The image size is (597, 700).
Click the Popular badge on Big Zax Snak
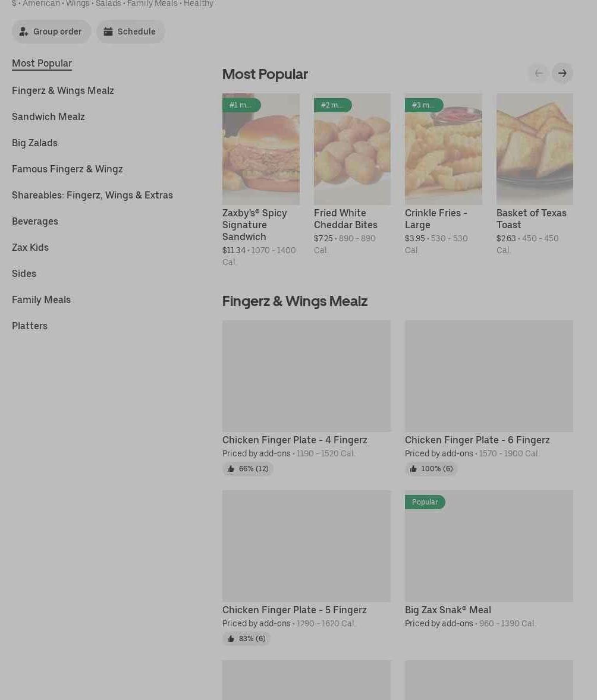tap(425, 502)
